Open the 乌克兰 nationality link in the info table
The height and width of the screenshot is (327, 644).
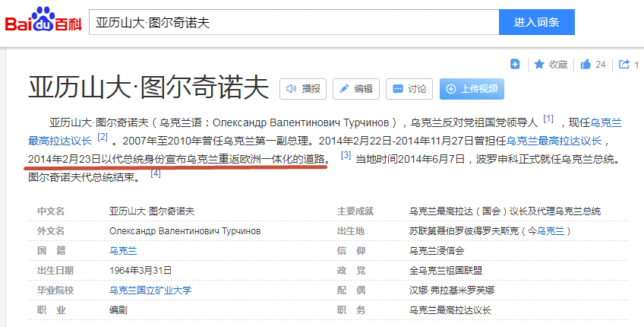point(123,251)
